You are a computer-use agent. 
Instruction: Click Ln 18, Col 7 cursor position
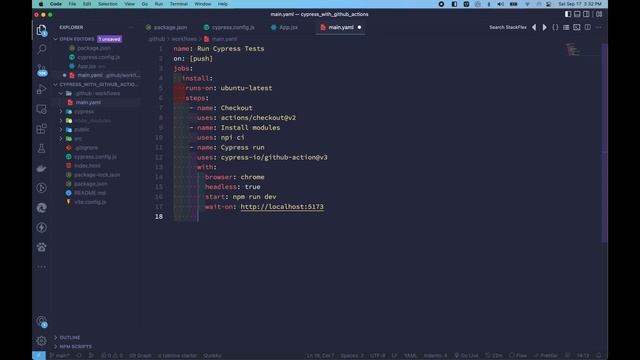(321, 356)
